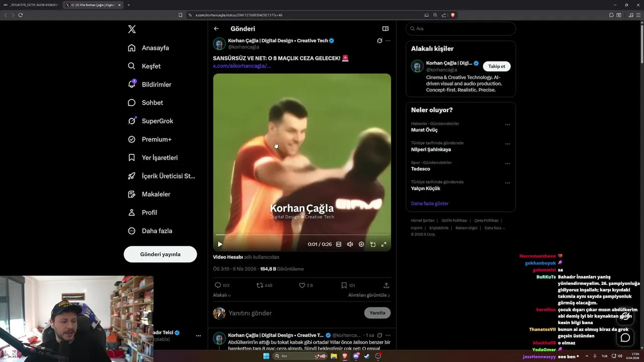Open the Windows Start menu
644x362 pixels.
[x=266, y=356]
